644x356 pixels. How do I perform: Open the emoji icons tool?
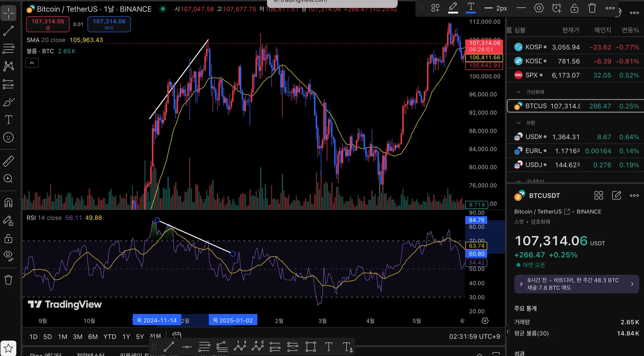point(8,137)
